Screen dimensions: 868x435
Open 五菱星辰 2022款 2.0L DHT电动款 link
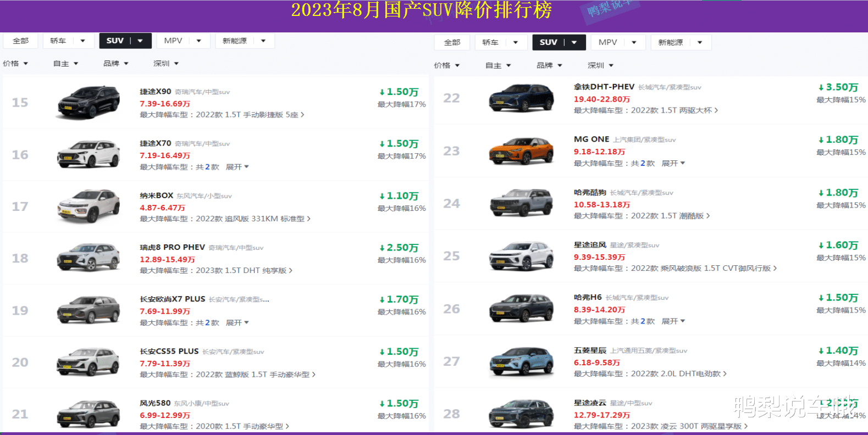point(650,374)
